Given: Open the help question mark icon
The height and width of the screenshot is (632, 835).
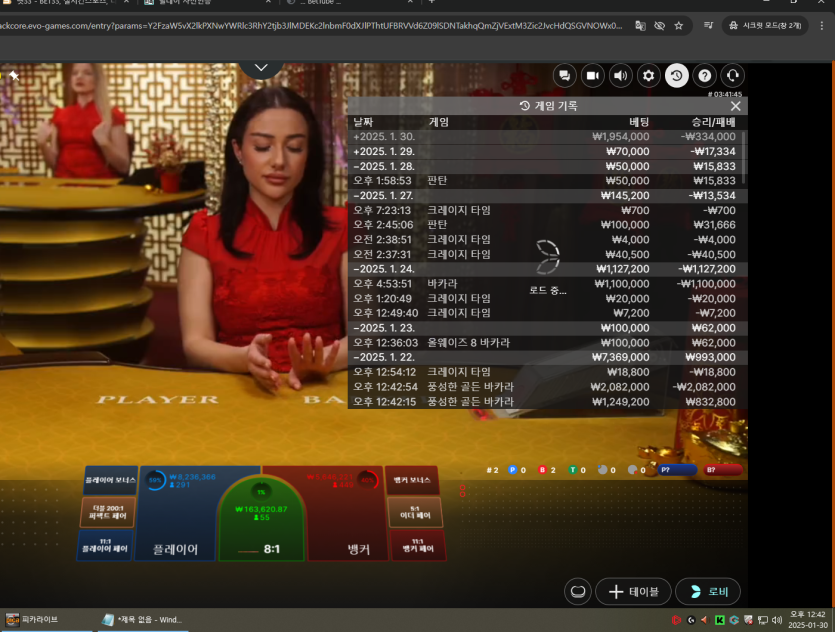Looking at the screenshot, I should click(705, 75).
